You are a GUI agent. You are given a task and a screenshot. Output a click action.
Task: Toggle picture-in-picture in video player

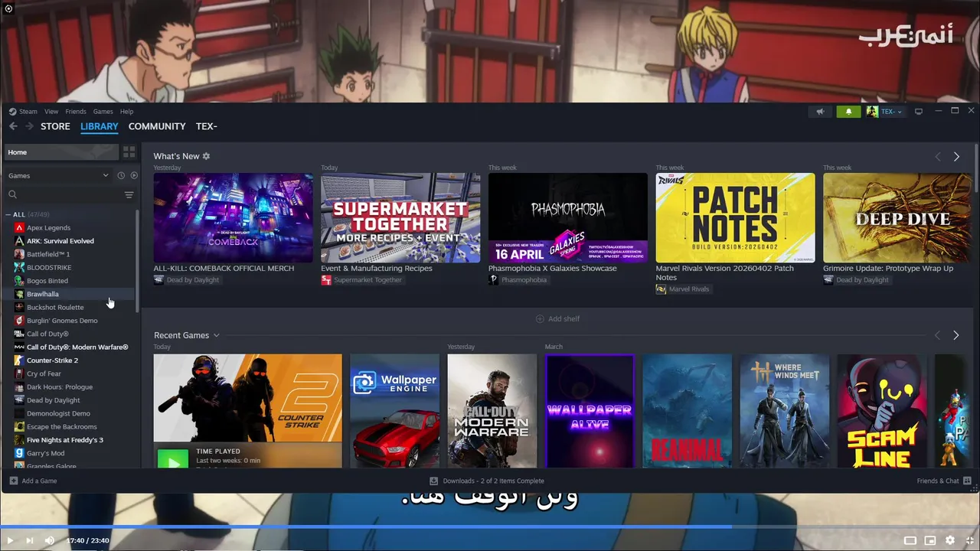930,540
